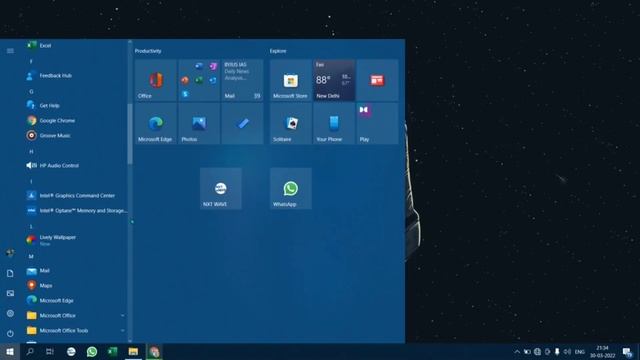
Task: Click the Productivity group heading
Action: pyautogui.click(x=148, y=51)
